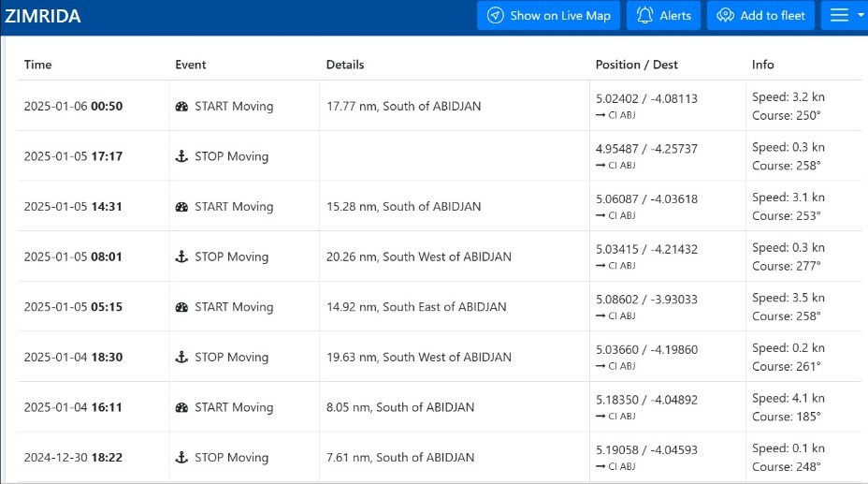
Task: Click the fleet pin icon in Add to fleet
Action: (x=725, y=16)
